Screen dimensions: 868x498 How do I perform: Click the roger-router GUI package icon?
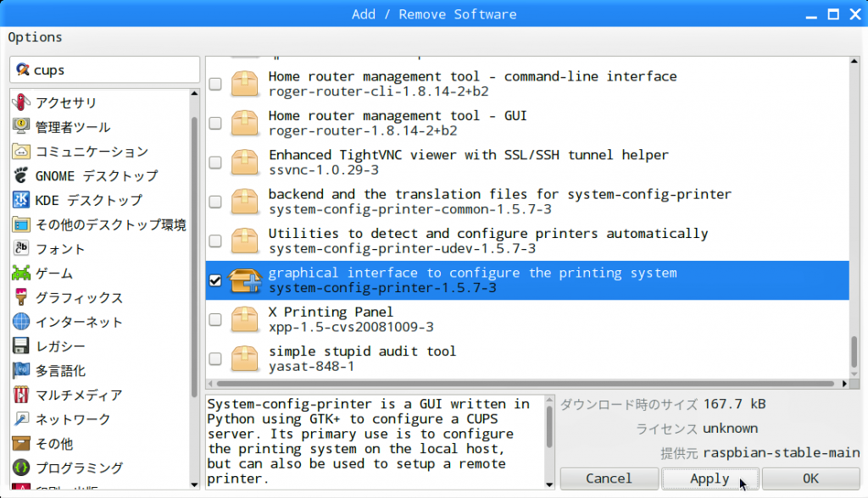coord(244,123)
